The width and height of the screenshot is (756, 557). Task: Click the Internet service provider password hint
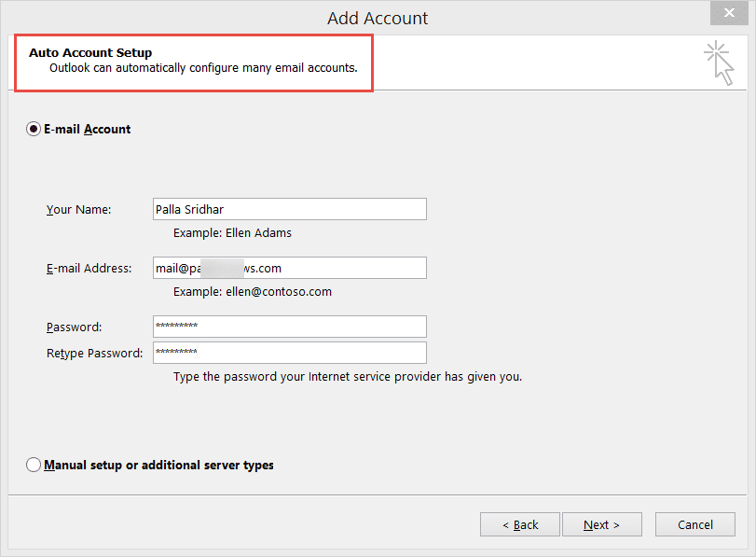click(x=348, y=378)
